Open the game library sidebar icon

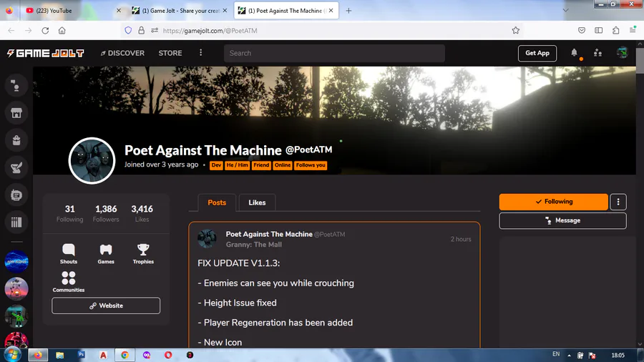click(16, 222)
